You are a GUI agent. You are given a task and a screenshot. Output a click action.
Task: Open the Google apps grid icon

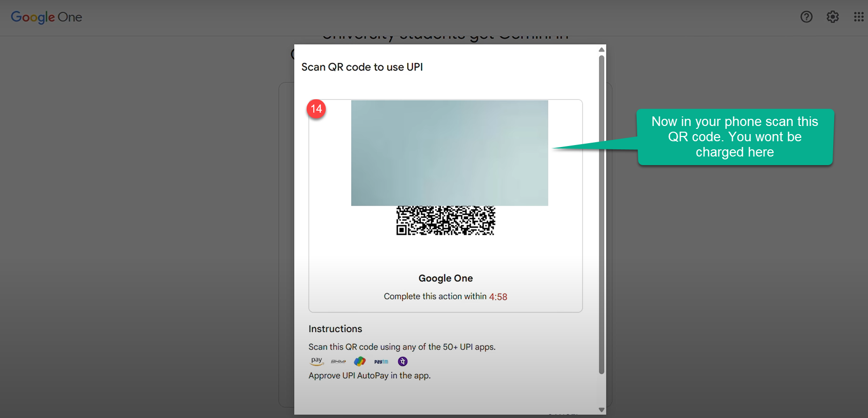[858, 17]
